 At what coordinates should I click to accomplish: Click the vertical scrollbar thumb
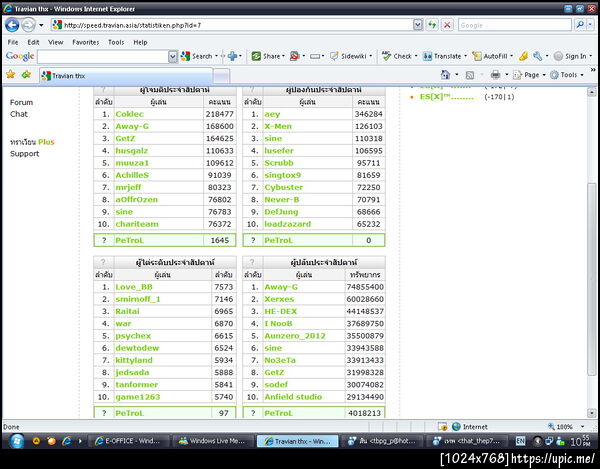591,279
